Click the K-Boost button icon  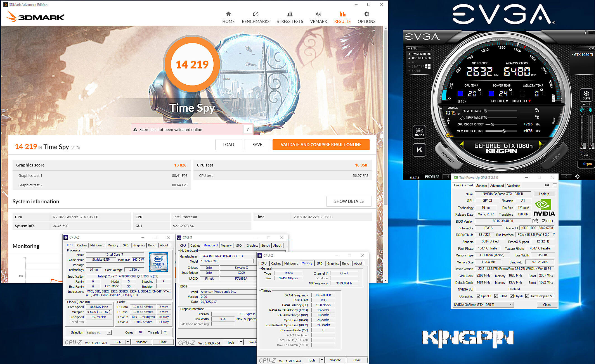click(419, 150)
